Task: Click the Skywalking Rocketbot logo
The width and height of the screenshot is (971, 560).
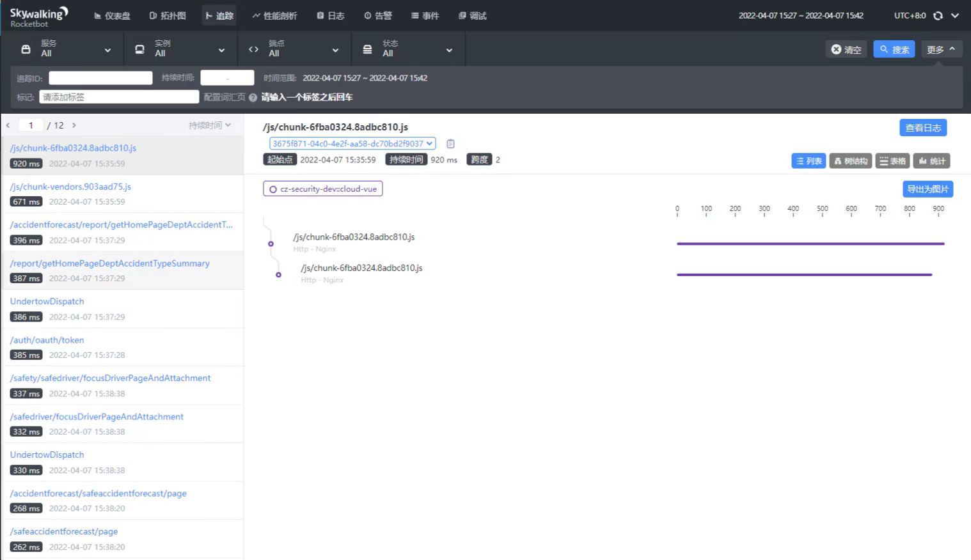Action: pyautogui.click(x=39, y=17)
